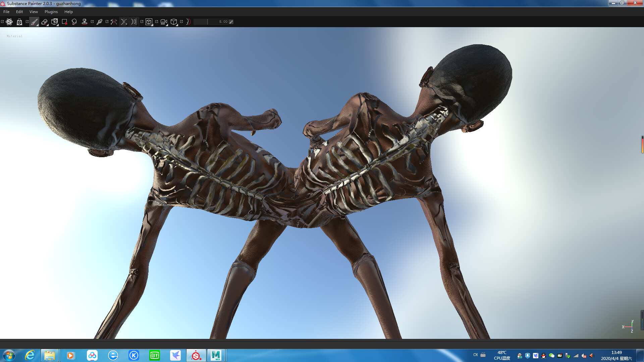The image size is (644, 362).
Task: Open the Baidu Netdisk taskbar icon
Action: 92,355
